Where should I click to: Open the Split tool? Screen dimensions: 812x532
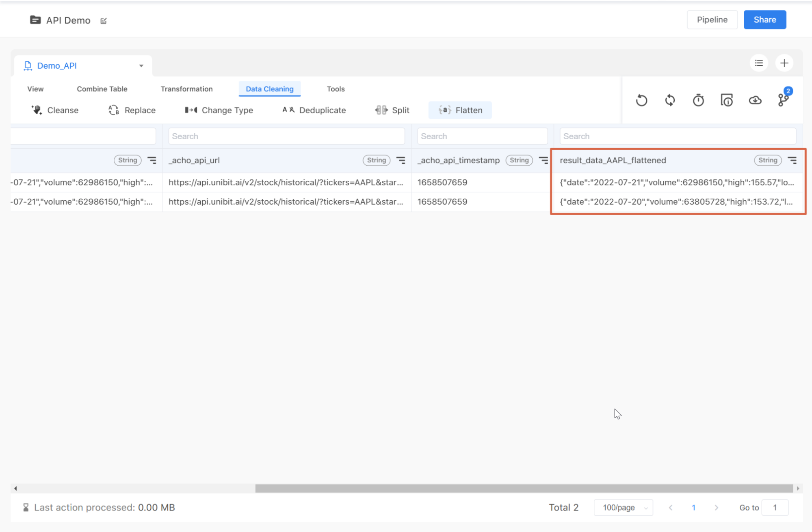click(x=392, y=110)
